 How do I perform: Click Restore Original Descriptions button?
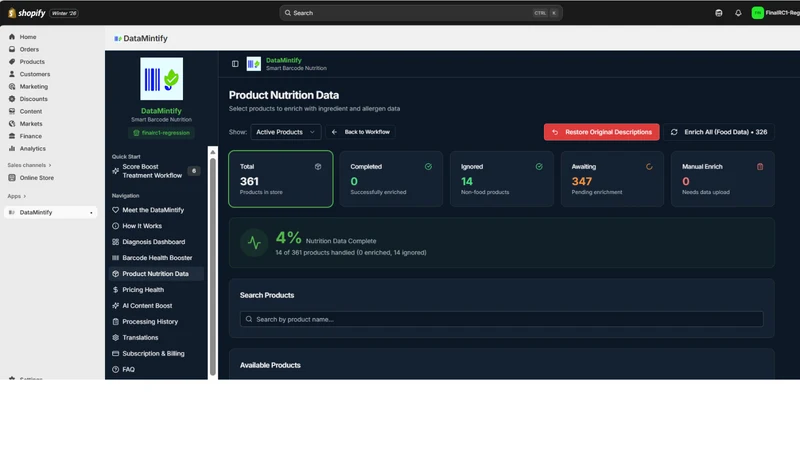(602, 132)
